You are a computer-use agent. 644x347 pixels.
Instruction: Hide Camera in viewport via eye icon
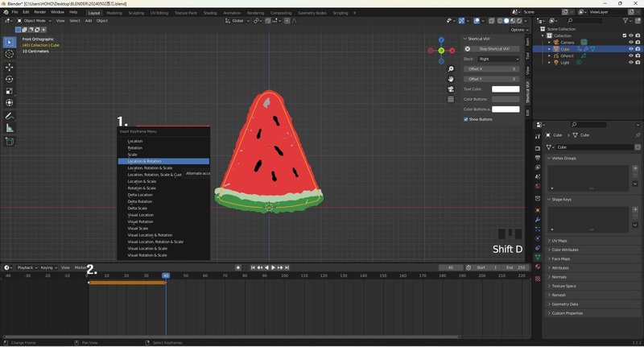coord(631,43)
